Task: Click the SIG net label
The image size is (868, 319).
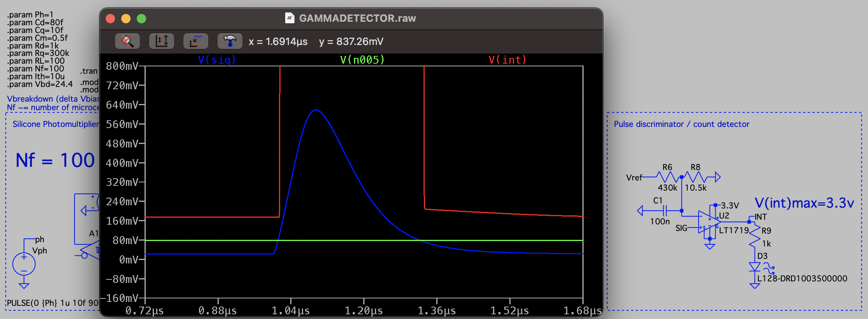Action: (681, 228)
